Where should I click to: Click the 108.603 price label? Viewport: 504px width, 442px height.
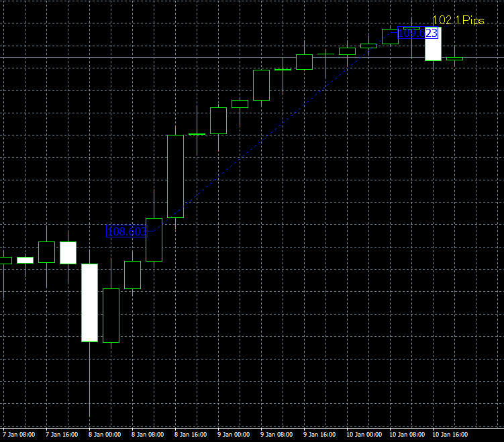(x=127, y=231)
